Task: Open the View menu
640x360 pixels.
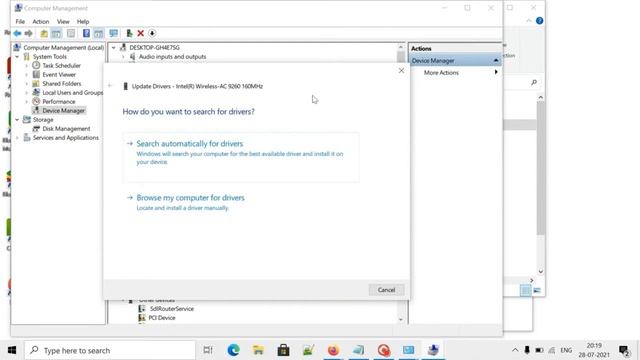Action: pyautogui.click(x=63, y=22)
